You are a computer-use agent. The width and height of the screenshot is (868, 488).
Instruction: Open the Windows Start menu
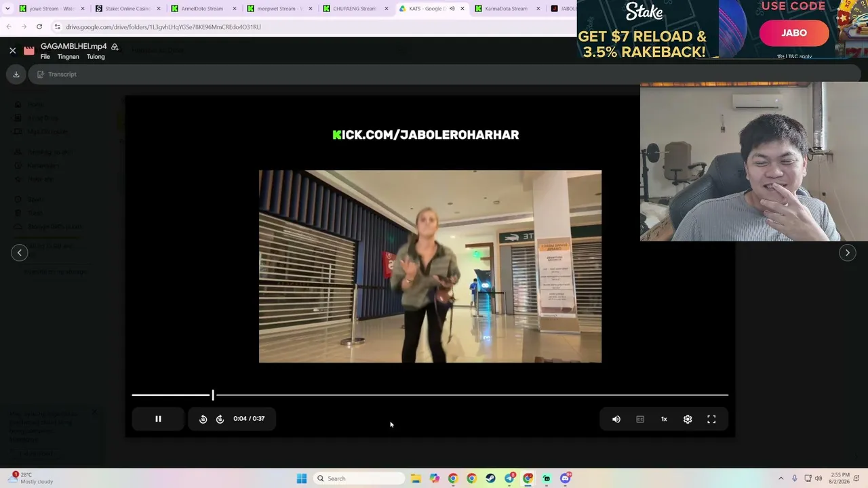click(x=302, y=479)
